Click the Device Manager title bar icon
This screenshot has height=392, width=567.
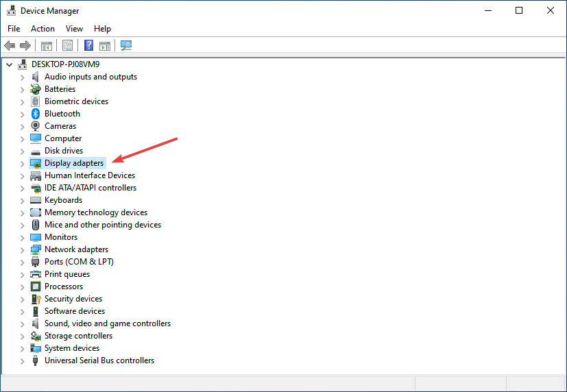click(11, 11)
